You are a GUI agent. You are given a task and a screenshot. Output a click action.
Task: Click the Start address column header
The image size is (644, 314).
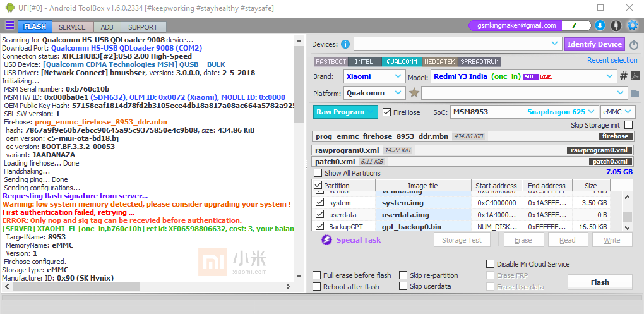(496, 186)
